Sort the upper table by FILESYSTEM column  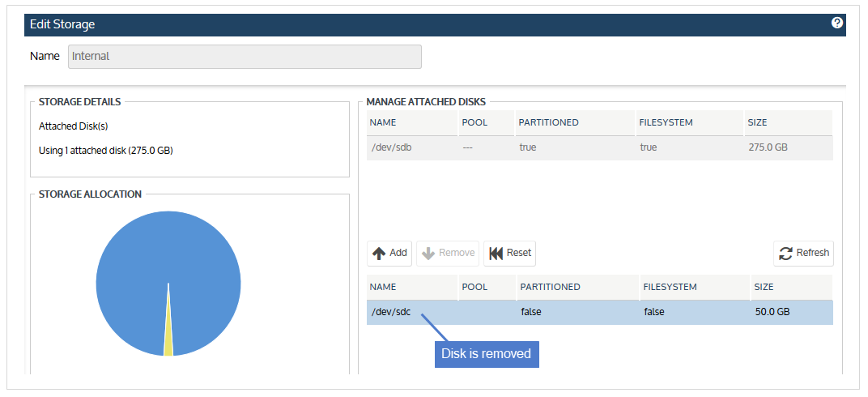pyautogui.click(x=689, y=123)
